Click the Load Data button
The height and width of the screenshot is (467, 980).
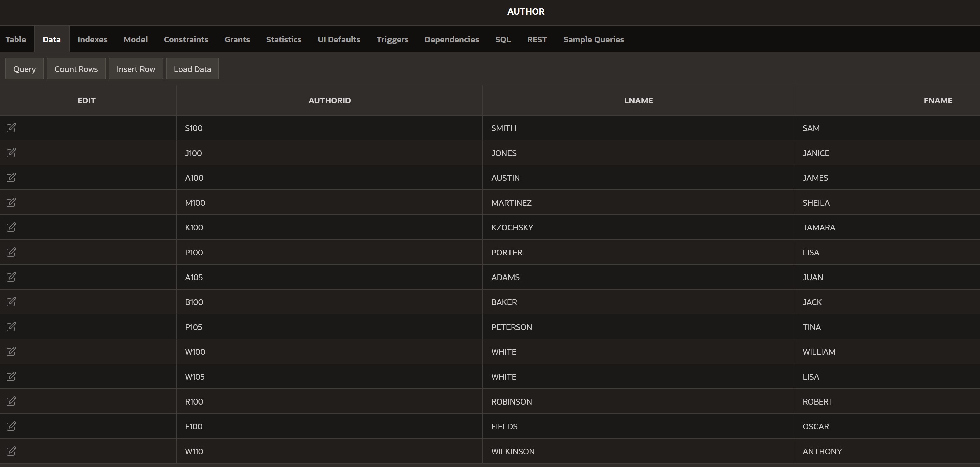point(192,69)
